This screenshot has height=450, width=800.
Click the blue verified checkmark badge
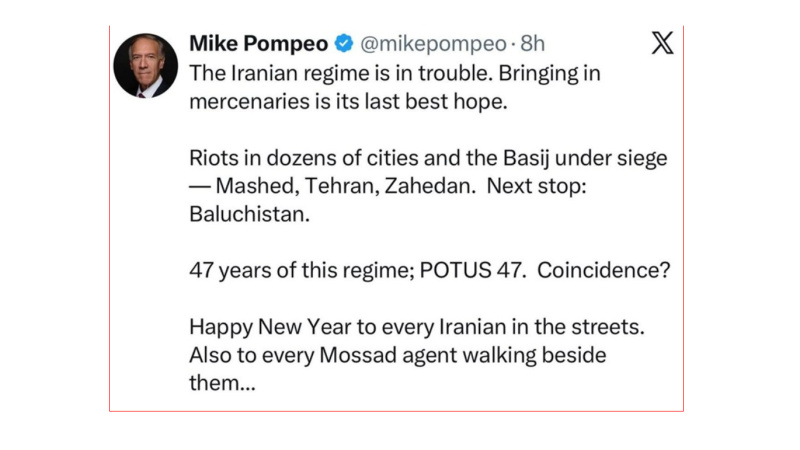[342, 44]
